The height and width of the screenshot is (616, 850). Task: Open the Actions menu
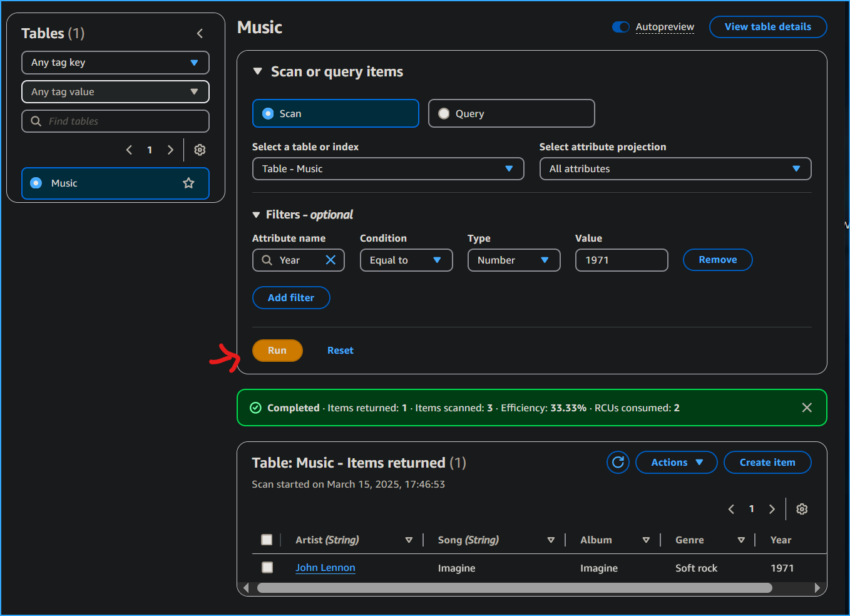pos(676,463)
